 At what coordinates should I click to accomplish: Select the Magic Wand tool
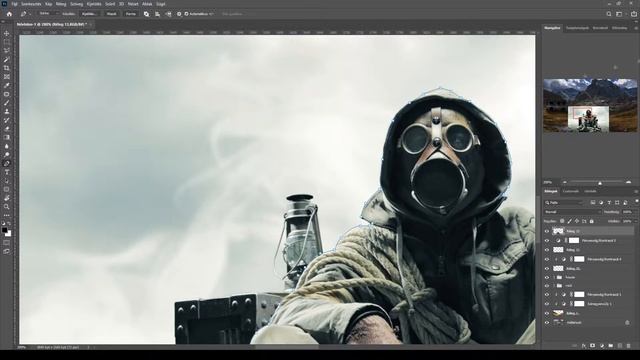(7, 60)
